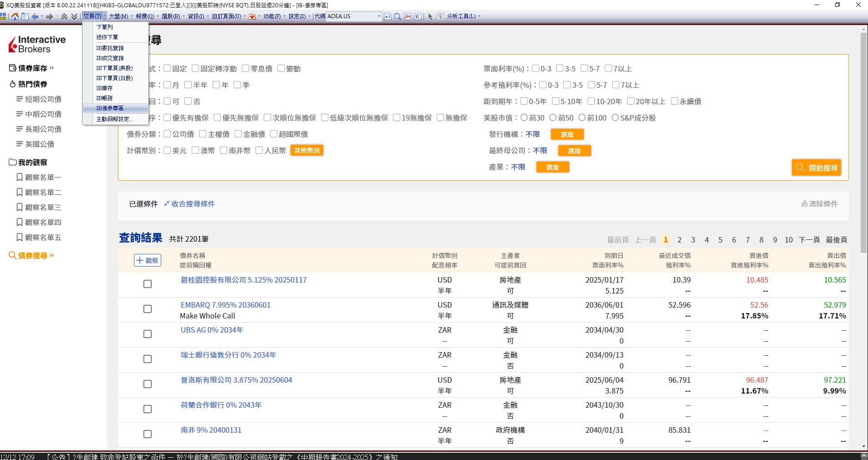Check the 零息債 checkbox
This screenshot has width=868, height=460.
[x=245, y=68]
